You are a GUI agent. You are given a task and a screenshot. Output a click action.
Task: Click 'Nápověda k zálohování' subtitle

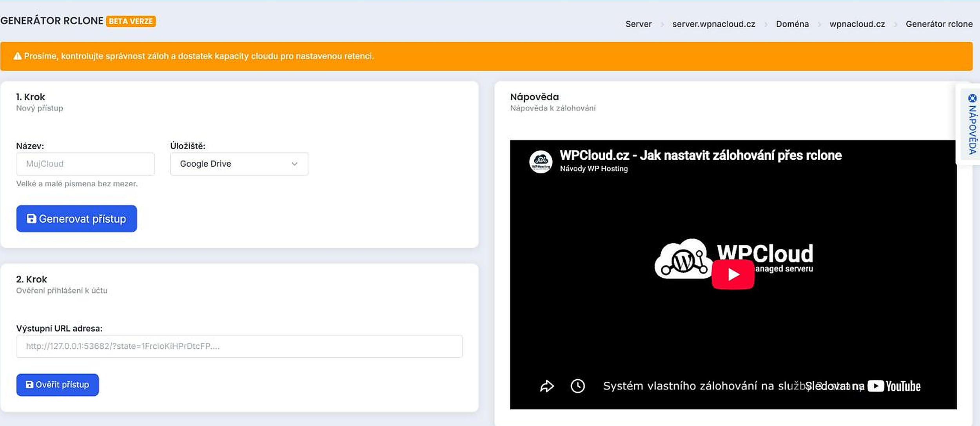(x=553, y=108)
